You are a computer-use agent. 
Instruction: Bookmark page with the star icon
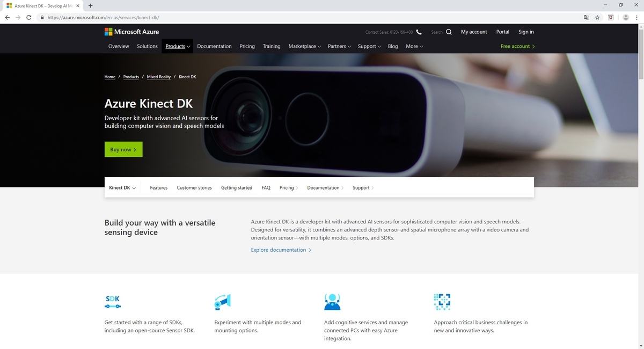click(597, 17)
